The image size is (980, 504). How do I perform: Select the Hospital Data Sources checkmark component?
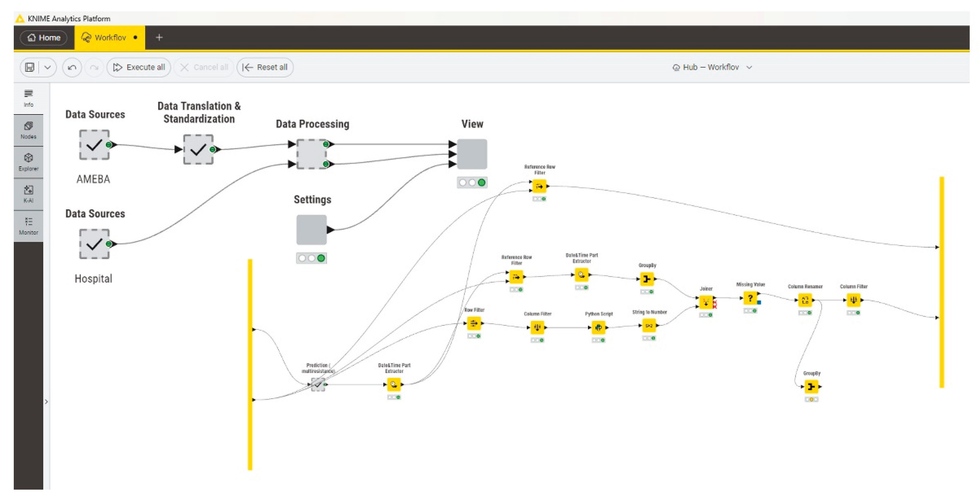point(94,244)
